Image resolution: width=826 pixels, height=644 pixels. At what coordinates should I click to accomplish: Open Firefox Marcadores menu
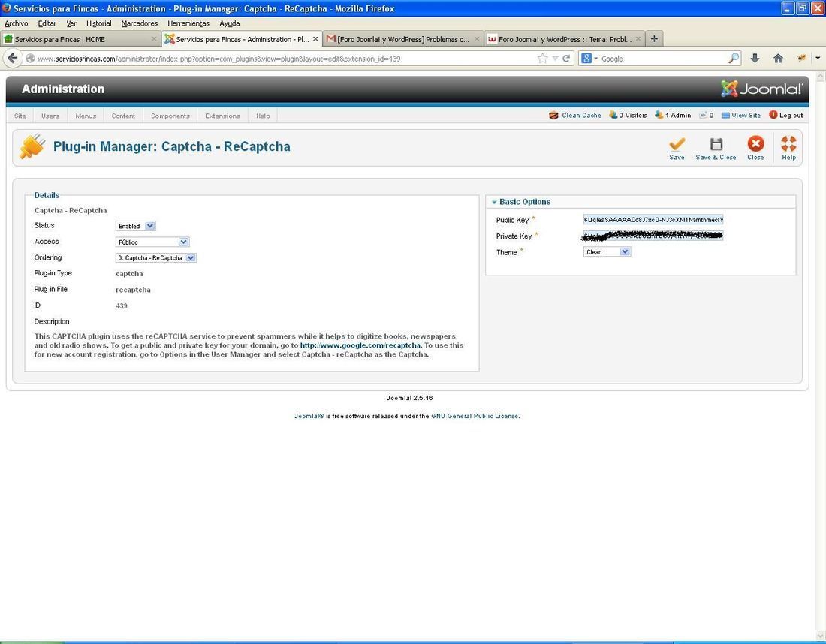click(139, 23)
